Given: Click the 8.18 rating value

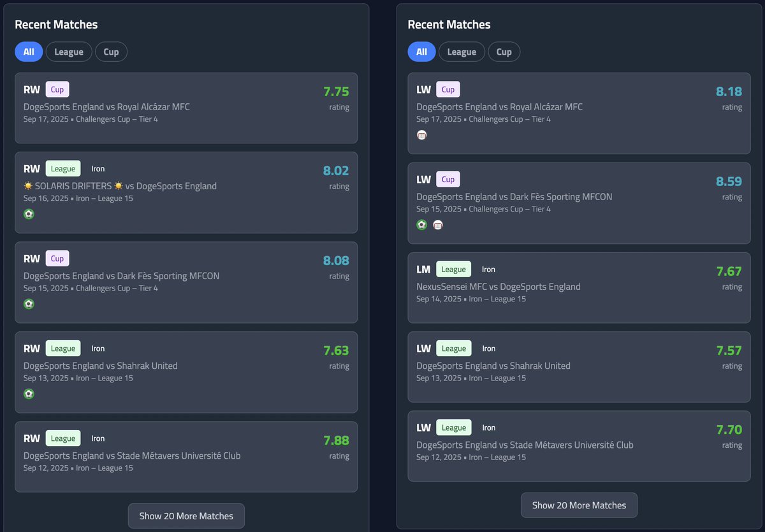Looking at the screenshot, I should point(729,92).
